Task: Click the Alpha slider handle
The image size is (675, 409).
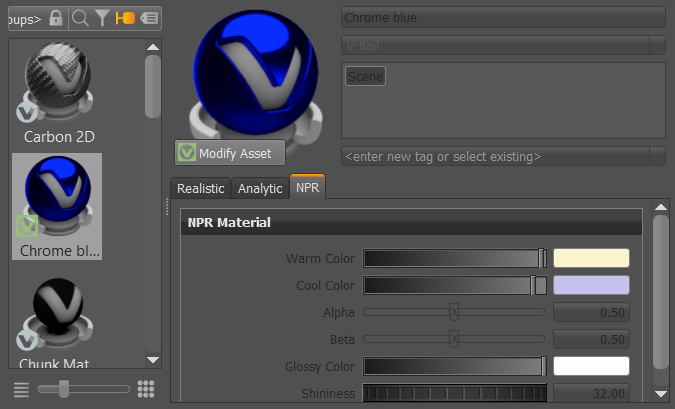Action: 454,312
